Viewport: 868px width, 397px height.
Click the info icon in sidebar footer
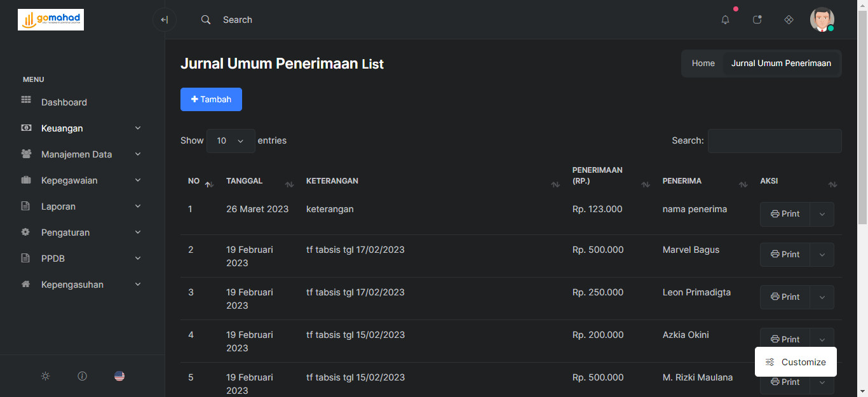(x=82, y=376)
